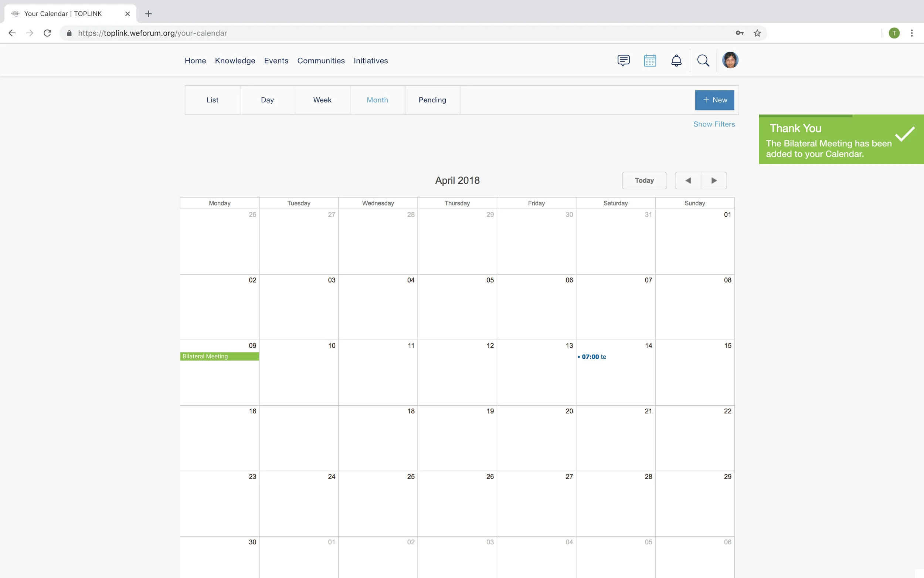
Task: Switch to List view tab
Action: (x=213, y=100)
